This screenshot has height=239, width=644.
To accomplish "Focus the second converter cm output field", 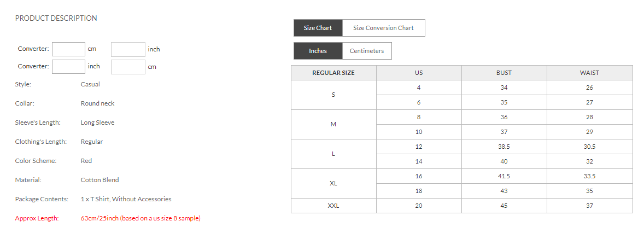I will coord(128,67).
